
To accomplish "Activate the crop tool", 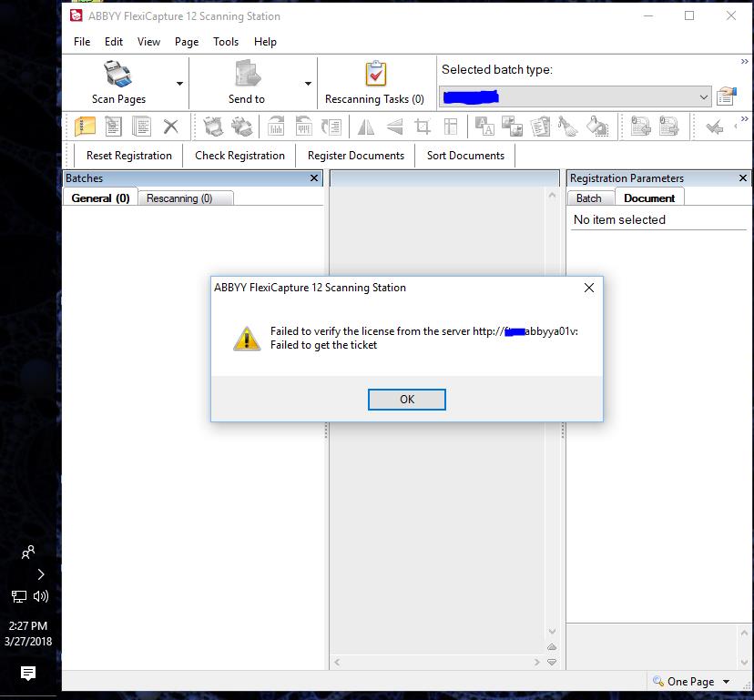I will pyautogui.click(x=422, y=127).
